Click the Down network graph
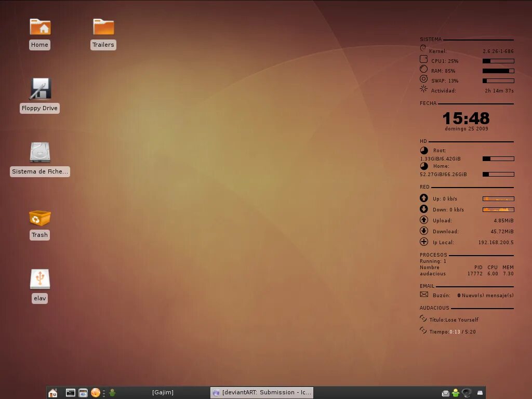 click(498, 210)
